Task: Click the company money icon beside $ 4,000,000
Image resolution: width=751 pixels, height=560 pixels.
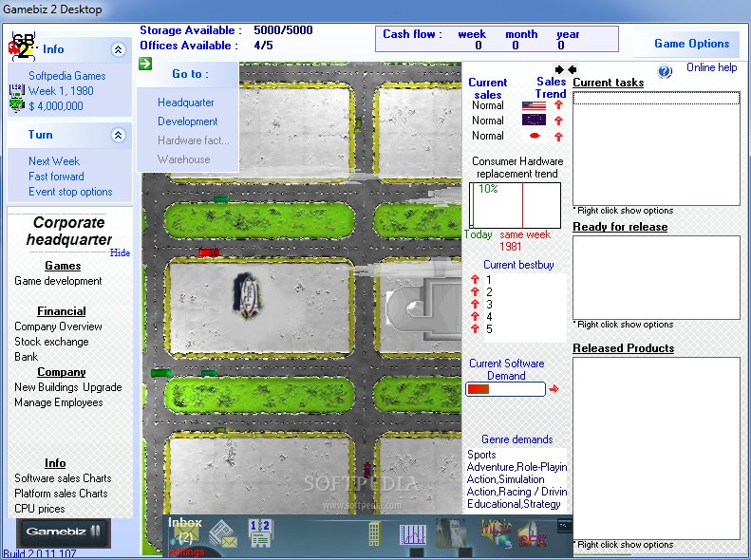Action: 17,105
